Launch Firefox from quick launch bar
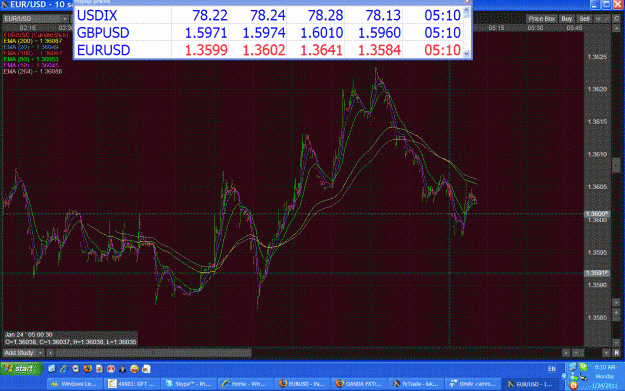The image size is (625, 391). [87, 369]
